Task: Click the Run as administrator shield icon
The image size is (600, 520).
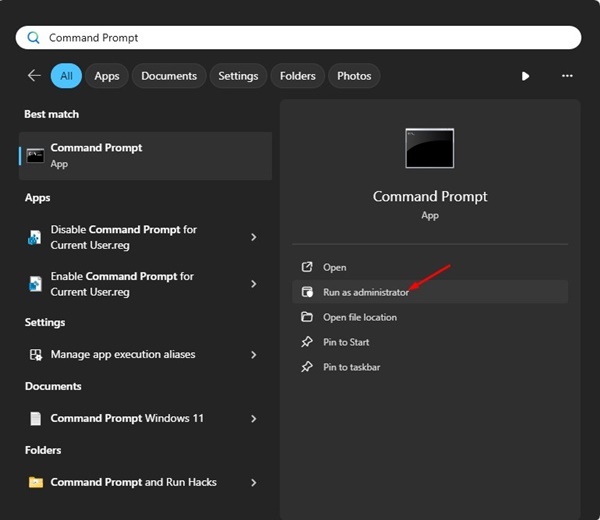Action: 307,292
